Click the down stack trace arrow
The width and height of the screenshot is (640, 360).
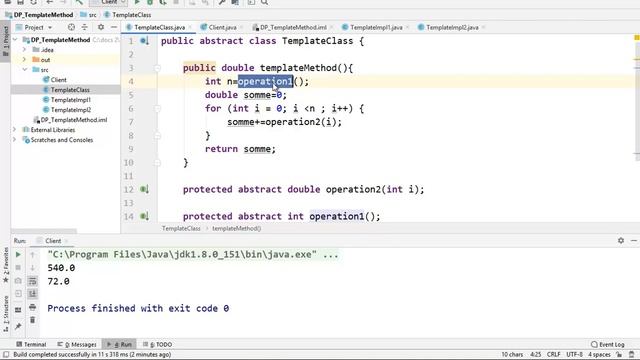point(33,267)
